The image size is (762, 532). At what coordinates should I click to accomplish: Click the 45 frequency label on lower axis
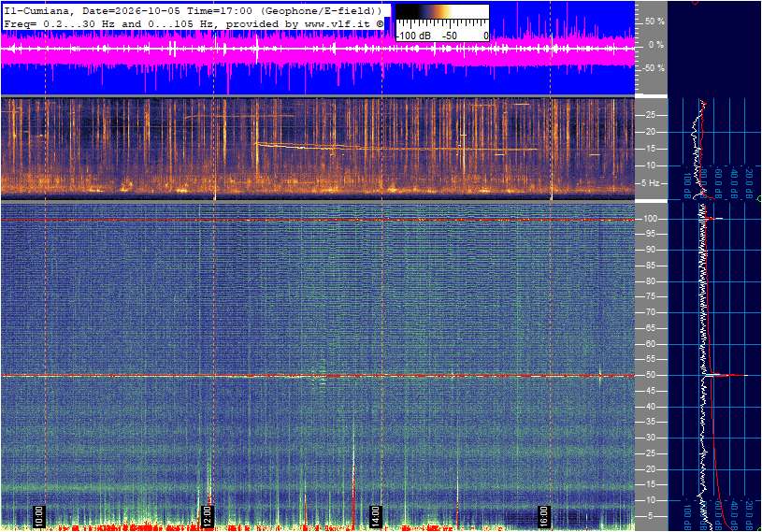(650, 391)
